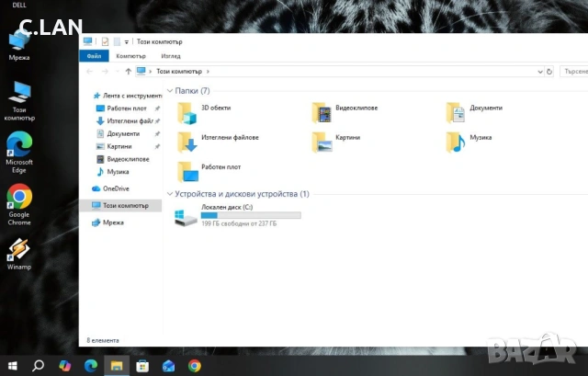Click the '8 елемента' status bar text

tap(103, 340)
